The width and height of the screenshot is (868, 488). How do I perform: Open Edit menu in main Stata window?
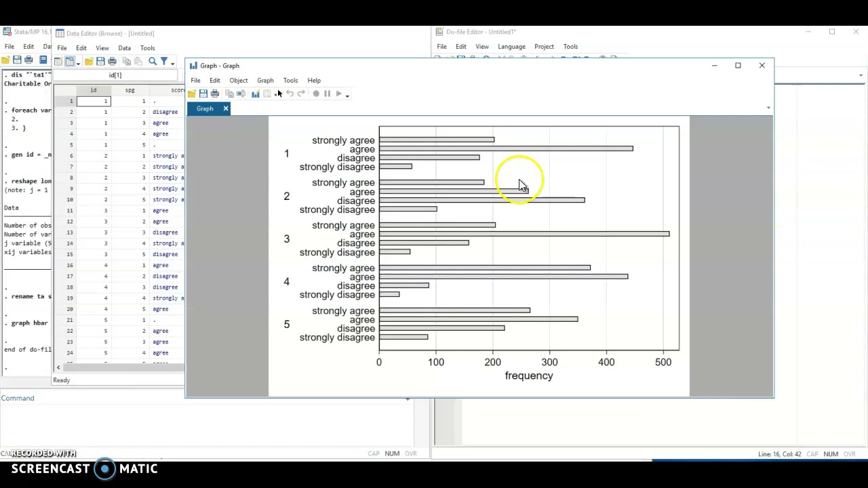pos(28,47)
